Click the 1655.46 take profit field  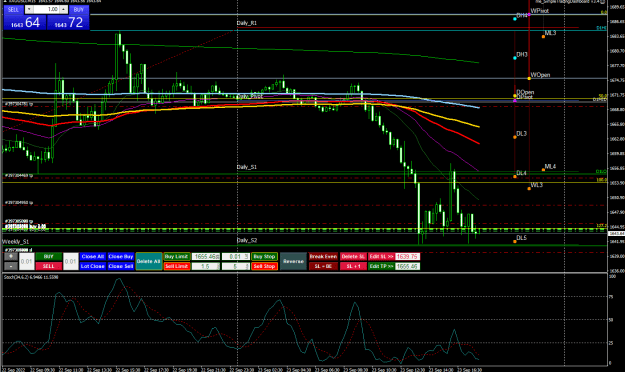[407, 266]
